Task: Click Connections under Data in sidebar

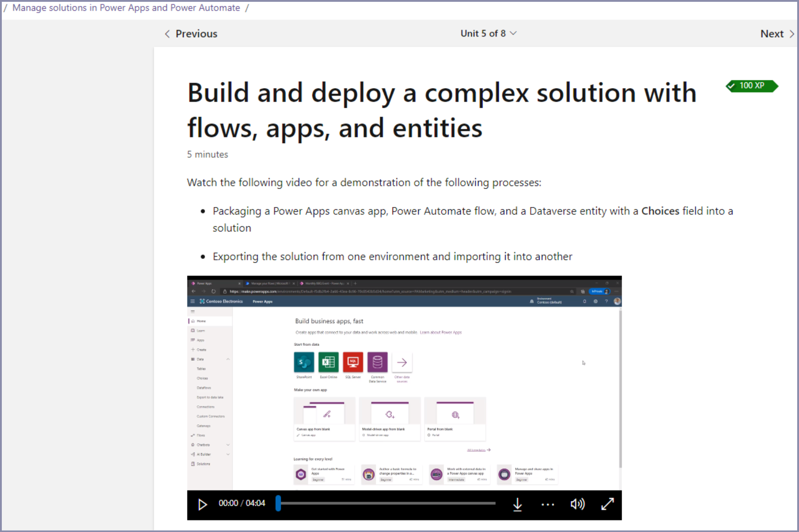Action: point(206,407)
